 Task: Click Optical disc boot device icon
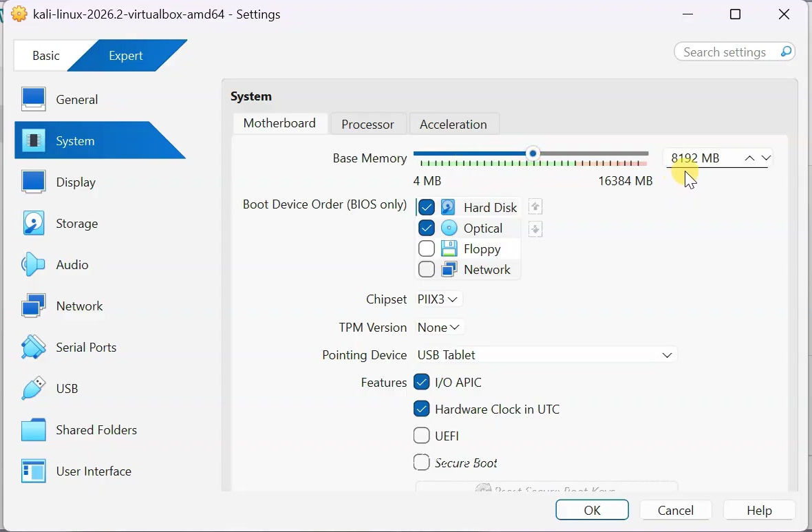point(449,228)
